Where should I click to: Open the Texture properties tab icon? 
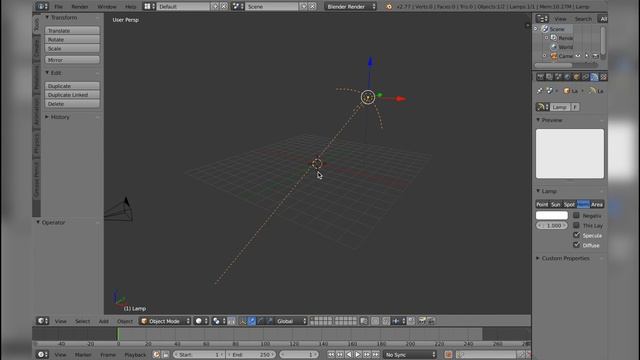[x=603, y=77]
